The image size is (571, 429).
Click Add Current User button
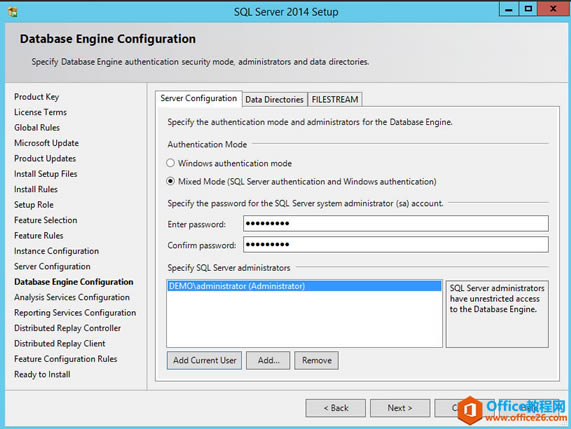click(204, 360)
